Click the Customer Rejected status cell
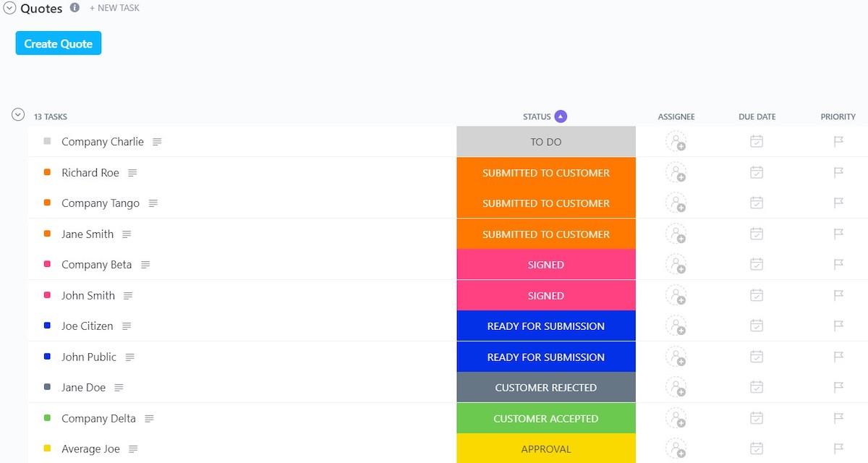 pyautogui.click(x=546, y=388)
